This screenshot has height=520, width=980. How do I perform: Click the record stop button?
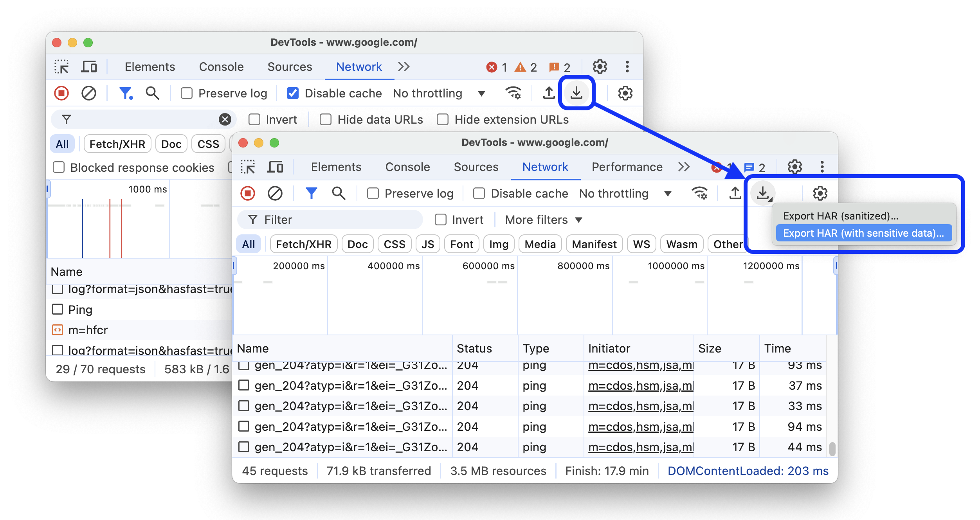tap(248, 193)
